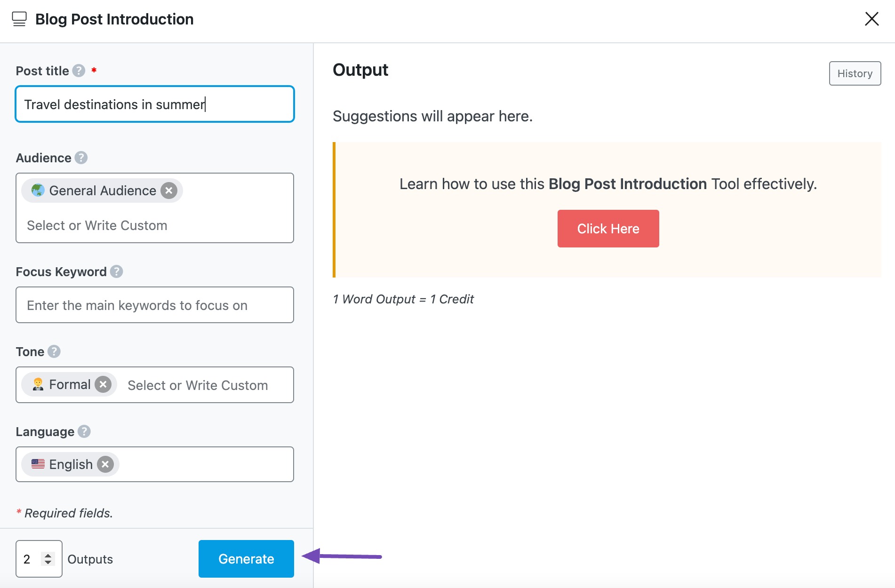Image resolution: width=895 pixels, height=588 pixels.
Task: Remove the Formal tone tag
Action: (x=103, y=384)
